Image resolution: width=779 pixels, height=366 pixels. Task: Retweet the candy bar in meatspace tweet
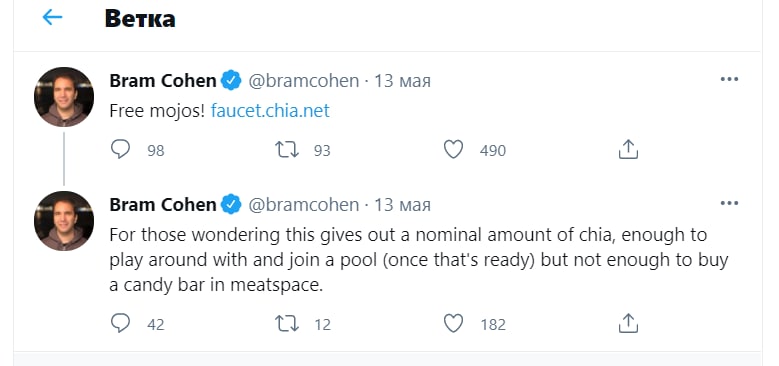tap(287, 324)
